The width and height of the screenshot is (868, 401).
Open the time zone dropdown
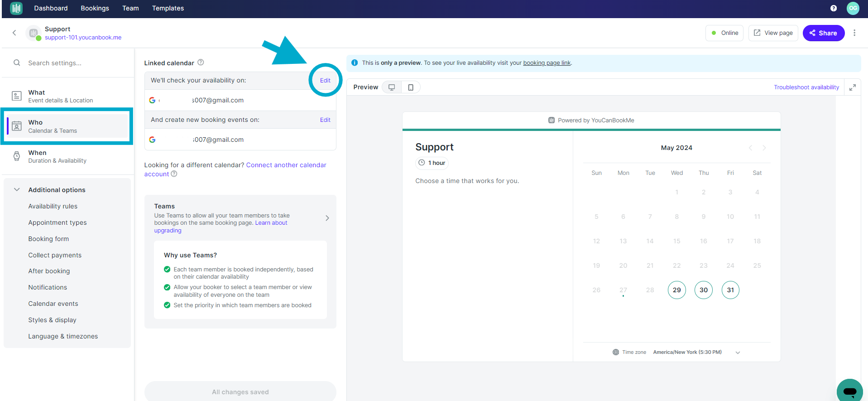[x=738, y=353]
